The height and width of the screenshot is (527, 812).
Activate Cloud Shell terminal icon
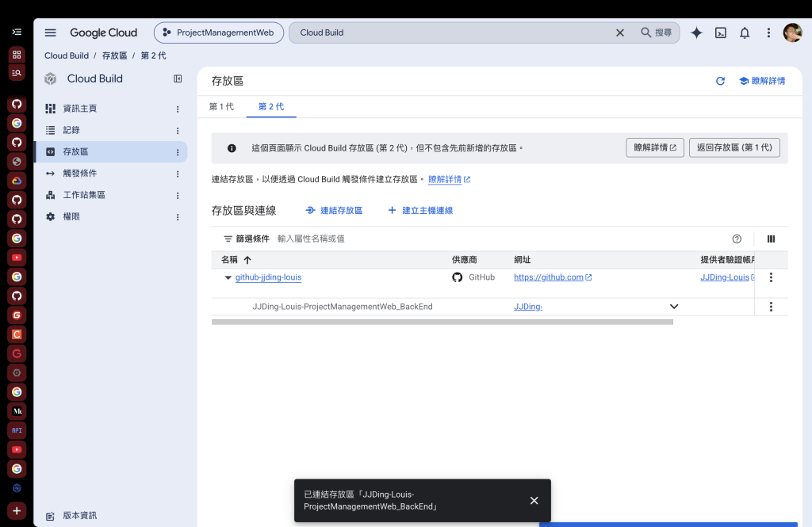720,32
